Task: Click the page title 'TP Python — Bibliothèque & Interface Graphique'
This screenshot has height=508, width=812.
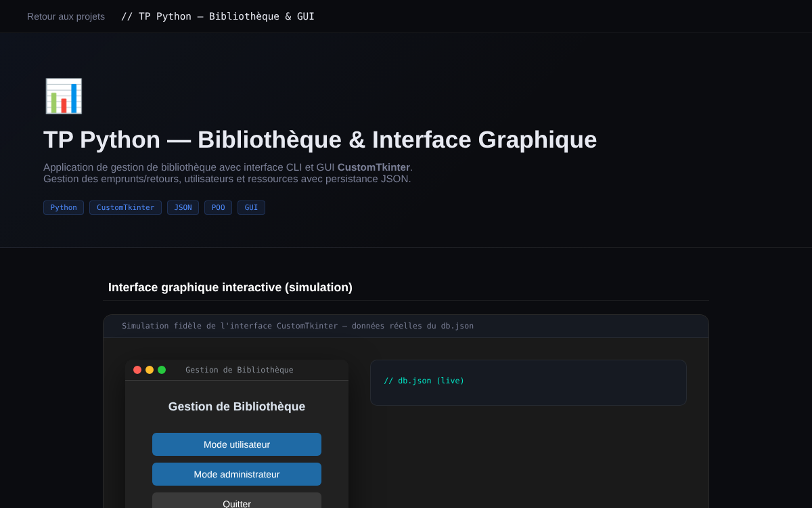Action: click(x=320, y=140)
